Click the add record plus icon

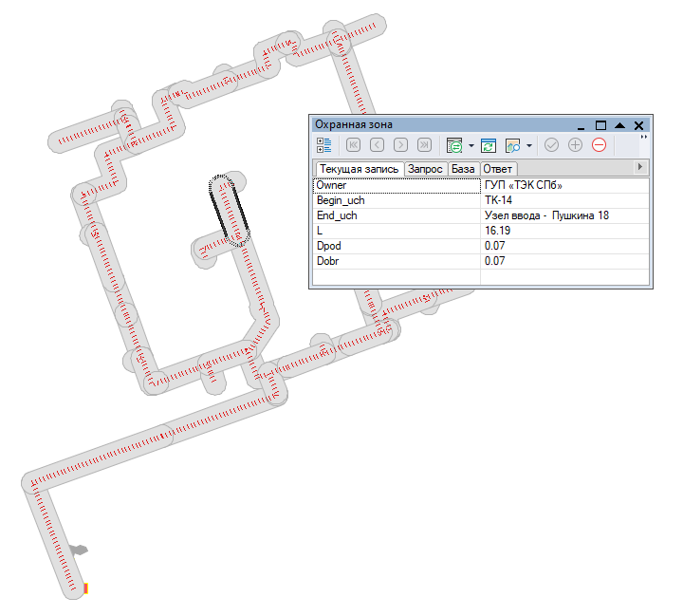575,145
